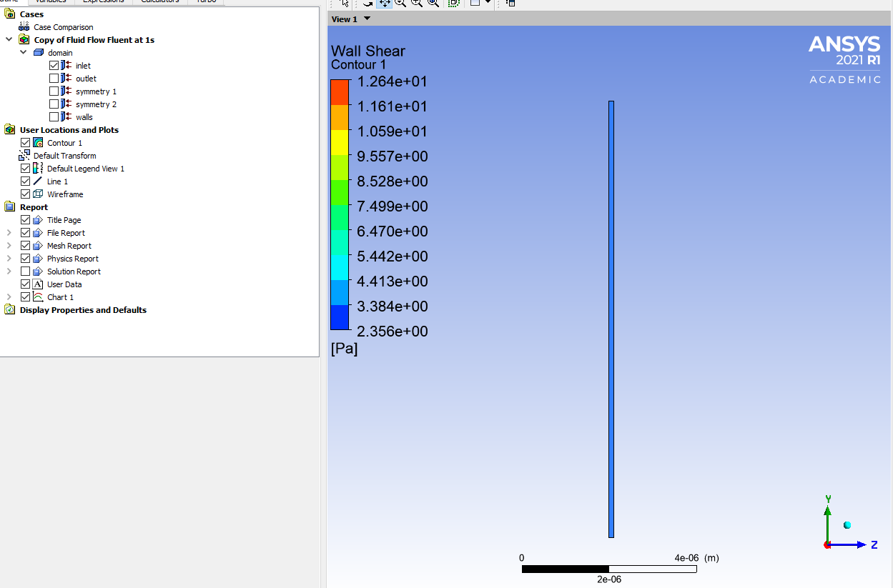Expand the File Report node
The height and width of the screenshot is (588, 893).
(9, 233)
